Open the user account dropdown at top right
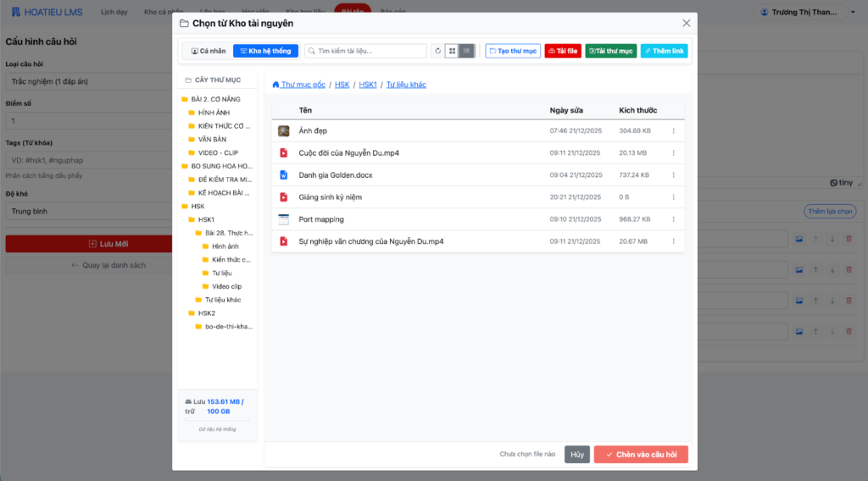The width and height of the screenshot is (868, 481). [x=809, y=12]
